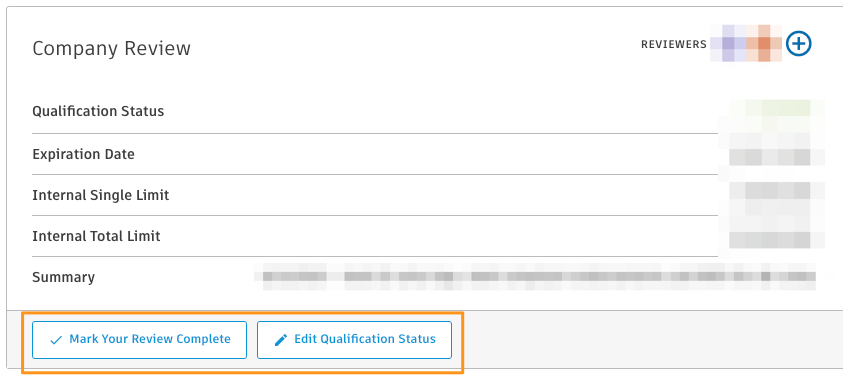Click the Internal Total Limit label
The width and height of the screenshot is (843, 381).
[96, 236]
